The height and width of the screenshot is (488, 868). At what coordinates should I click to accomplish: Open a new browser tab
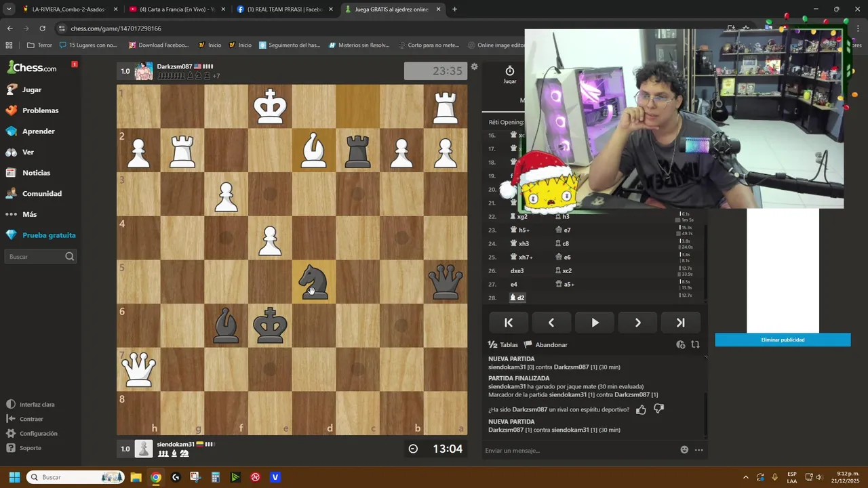tap(454, 9)
